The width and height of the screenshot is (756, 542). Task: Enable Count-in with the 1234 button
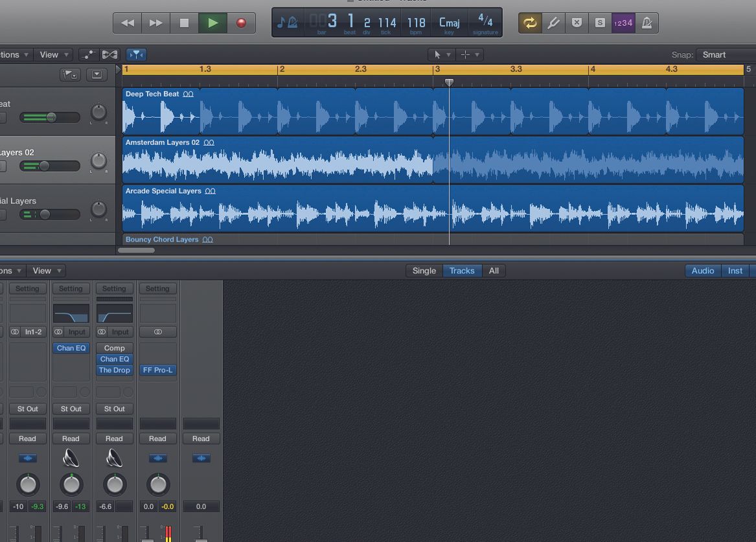pyautogui.click(x=623, y=22)
